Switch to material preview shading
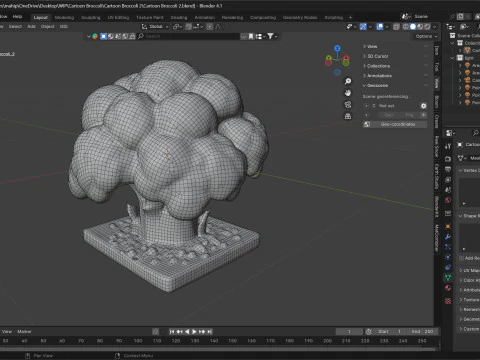 pyautogui.click(x=420, y=27)
